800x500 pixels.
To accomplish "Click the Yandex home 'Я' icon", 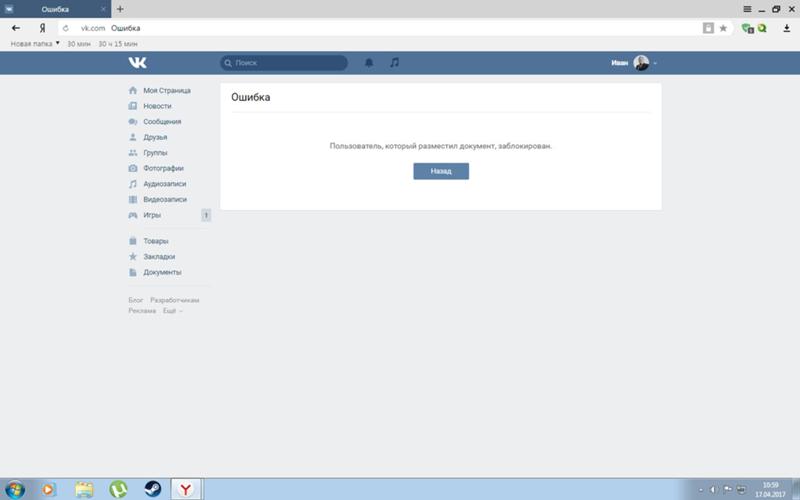I will click(x=42, y=28).
